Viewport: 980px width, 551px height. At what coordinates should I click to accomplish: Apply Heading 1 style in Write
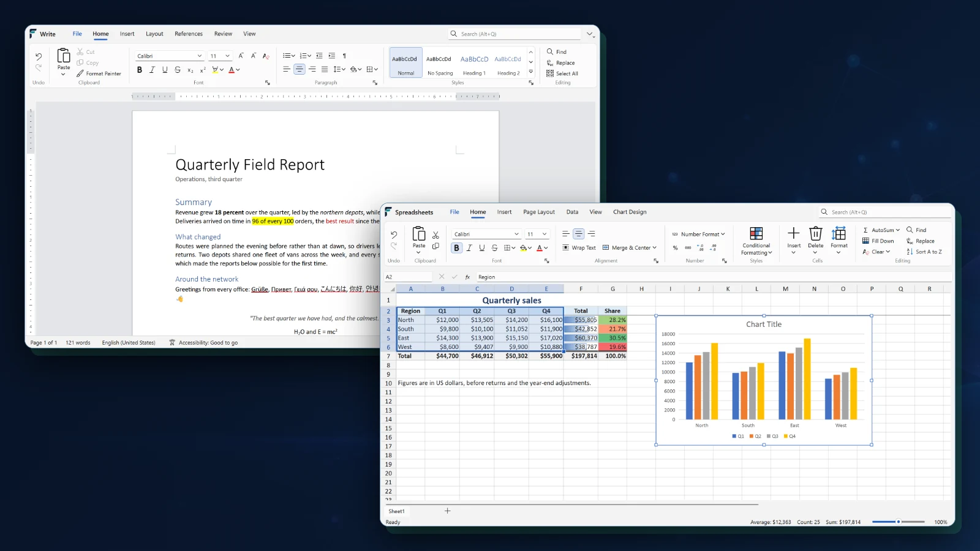click(474, 63)
